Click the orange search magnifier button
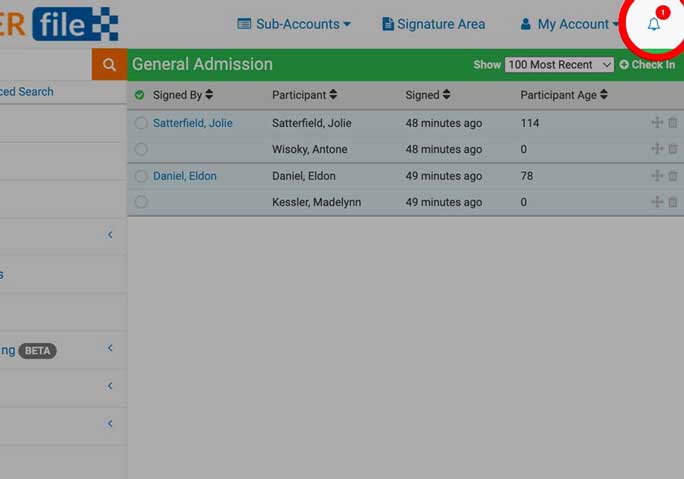This screenshot has width=684, height=479. [x=109, y=65]
